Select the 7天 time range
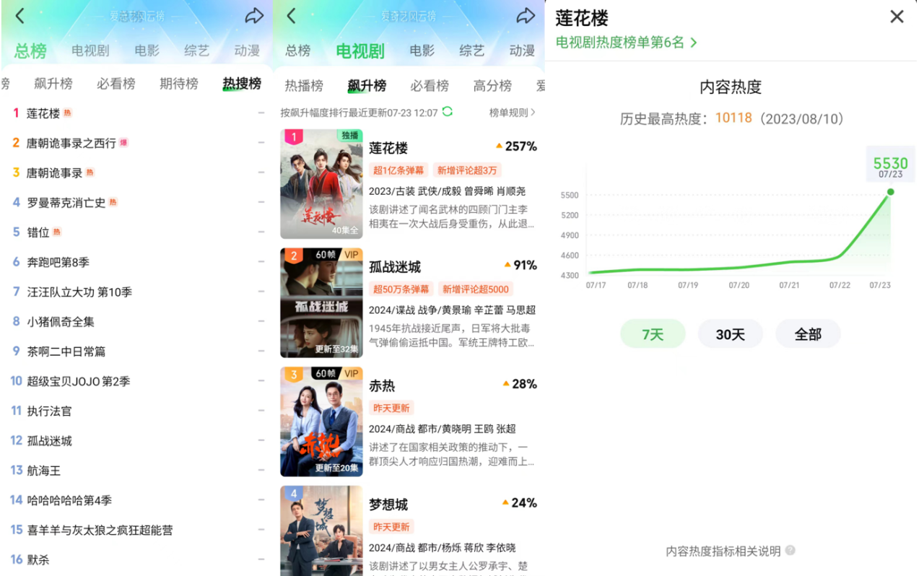Image resolution: width=924 pixels, height=576 pixels. pyautogui.click(x=653, y=334)
